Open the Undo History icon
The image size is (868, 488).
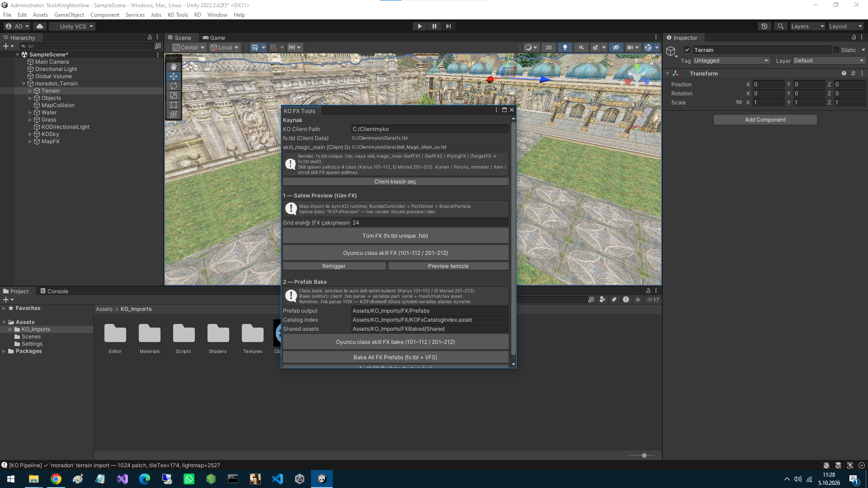pos(764,26)
